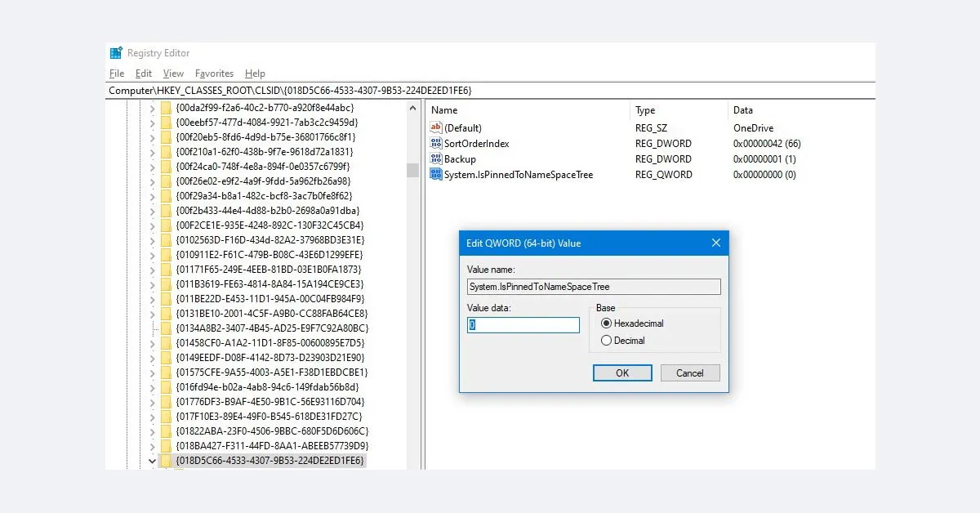Viewport: 980px width, 513px height.
Task: Expand the {00f29a34-b8a1-482c-bcf8-3ac7b0fe8f62} key
Action: coord(152,196)
